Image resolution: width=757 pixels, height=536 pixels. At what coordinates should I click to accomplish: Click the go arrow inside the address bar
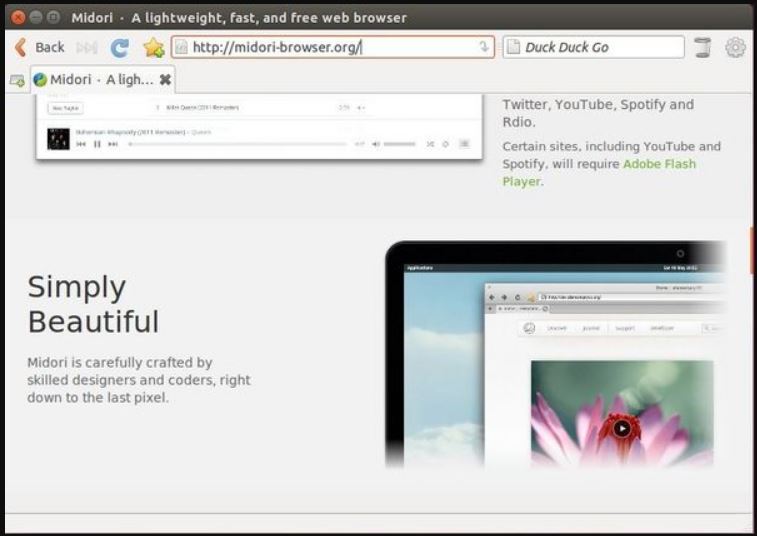point(484,46)
